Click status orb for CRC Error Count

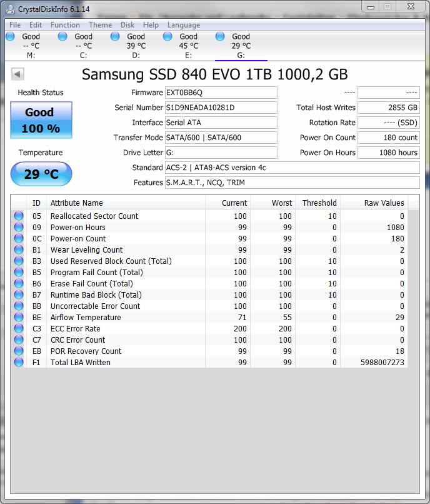pyautogui.click(x=19, y=340)
